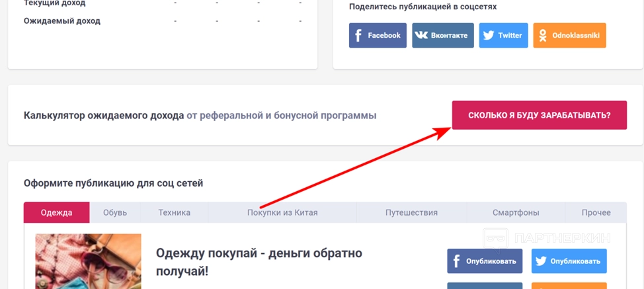644x289 pixels.
Task: Publish the clothing post to Facebook (Опубликовать)
Action: tap(485, 261)
